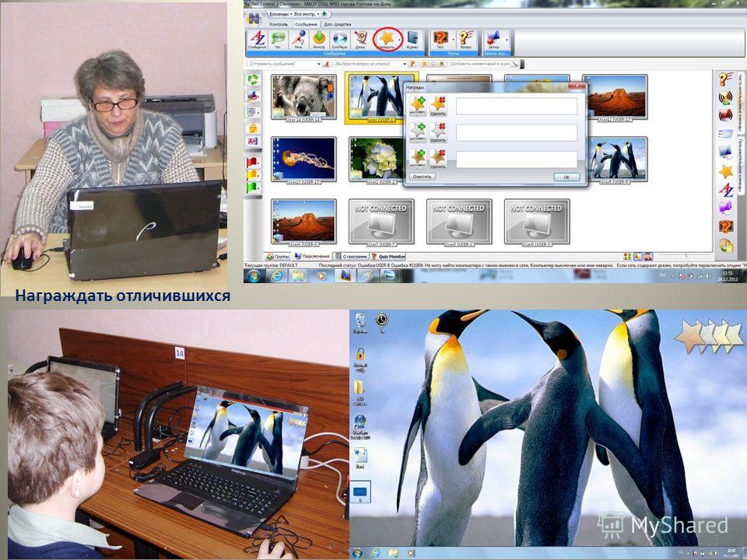Screen dimensions: 747x560
Task: Switch to the Контроль ribbon tab
Action: (x=279, y=24)
